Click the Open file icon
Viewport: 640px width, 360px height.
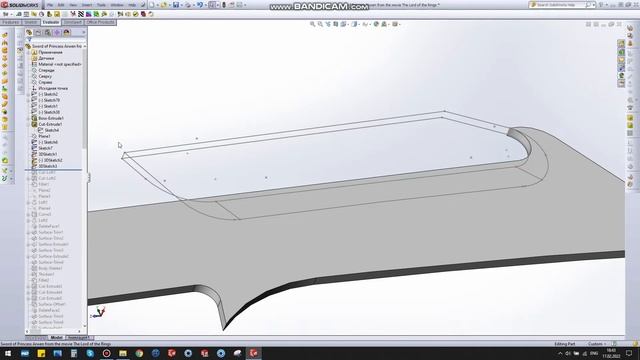pyautogui.click(x=163, y=5)
